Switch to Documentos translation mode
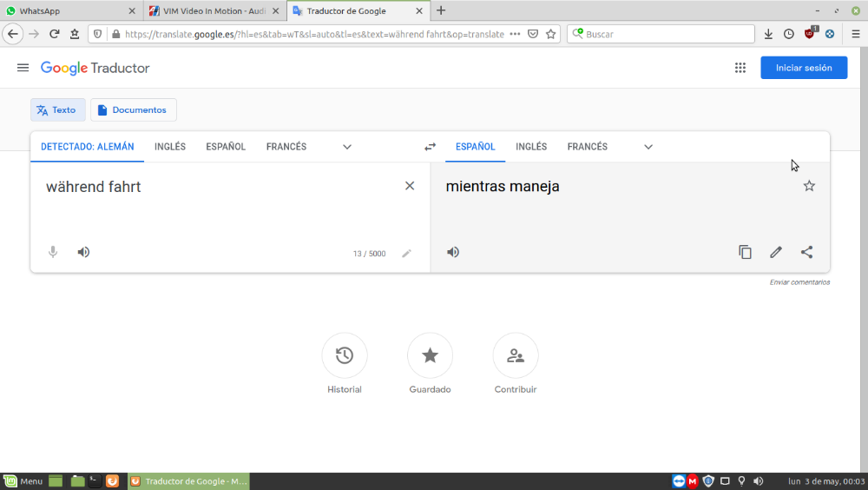Image resolution: width=868 pixels, height=490 pixels. pyautogui.click(x=134, y=109)
